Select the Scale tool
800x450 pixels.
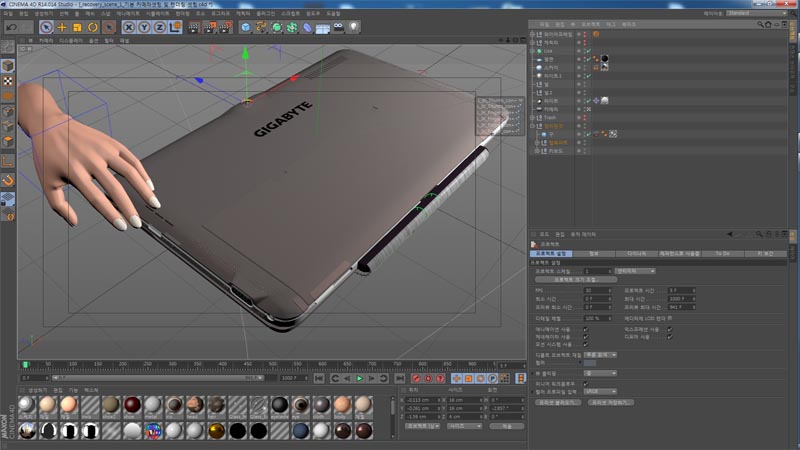tap(77, 27)
